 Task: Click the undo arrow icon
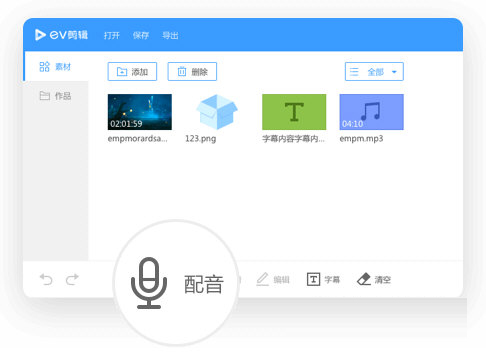click(46, 279)
